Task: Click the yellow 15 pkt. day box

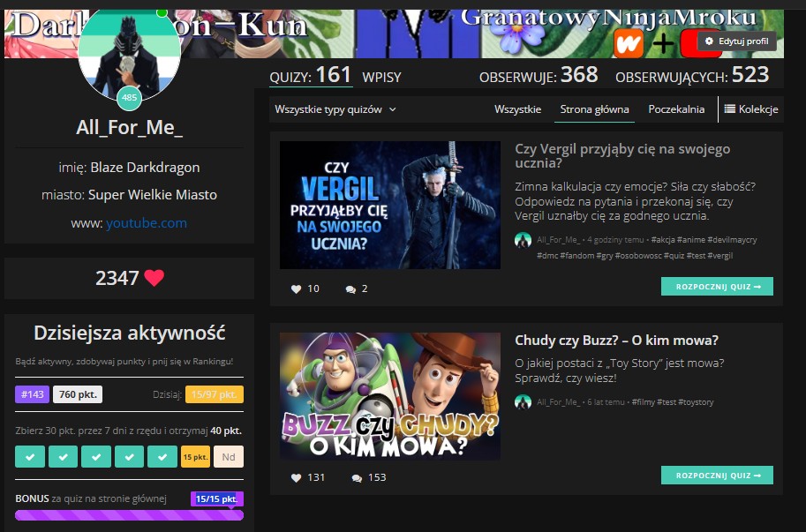Action: [194, 456]
